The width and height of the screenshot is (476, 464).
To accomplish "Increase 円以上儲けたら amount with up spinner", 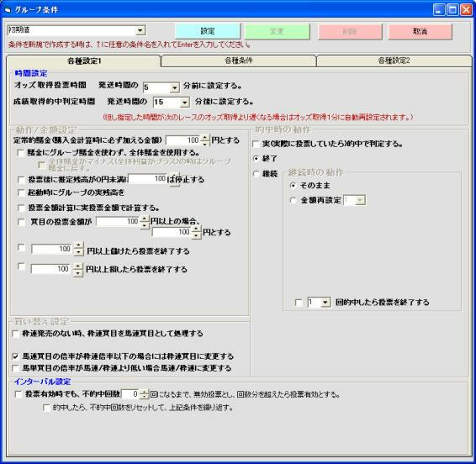I will (78, 245).
